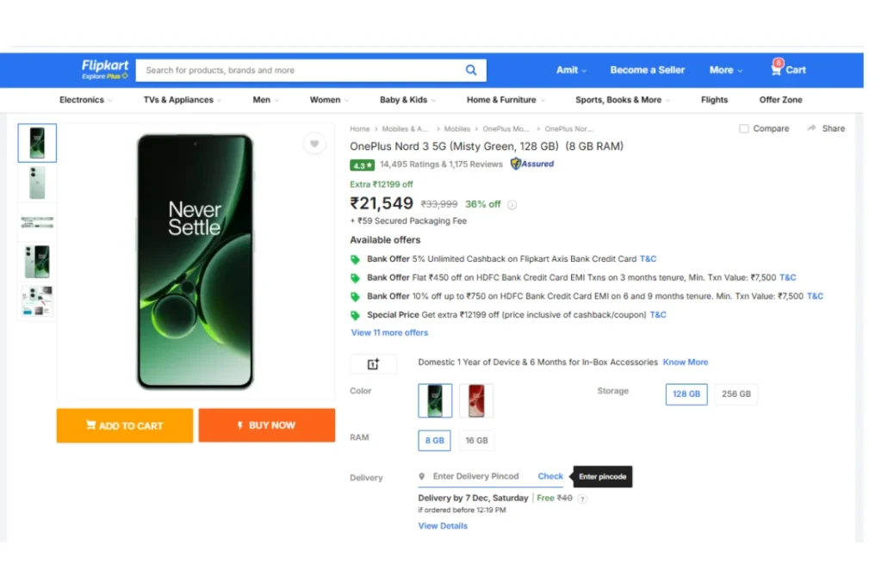The width and height of the screenshot is (882, 588).
Task: Click the Assured badge
Action: point(532,164)
